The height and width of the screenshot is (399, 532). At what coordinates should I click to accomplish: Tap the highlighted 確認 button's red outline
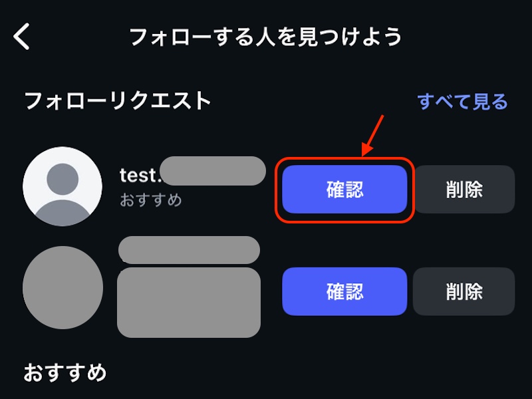[343, 189]
